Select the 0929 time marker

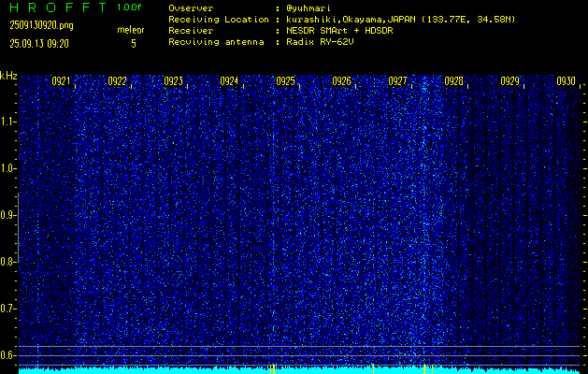510,81
